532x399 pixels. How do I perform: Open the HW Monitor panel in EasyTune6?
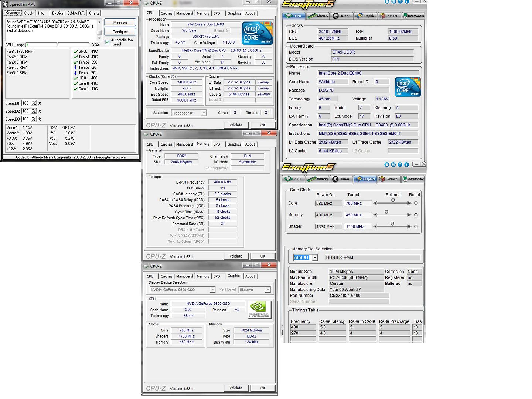tap(413, 16)
